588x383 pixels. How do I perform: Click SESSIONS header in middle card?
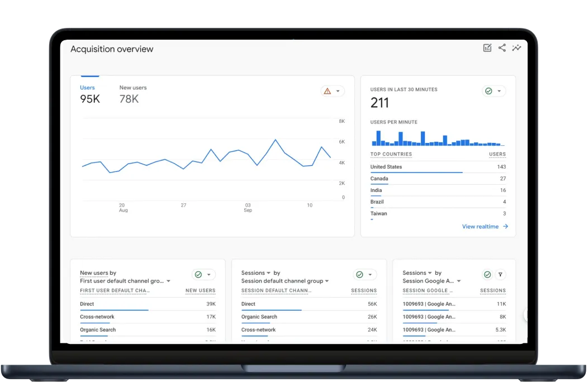coord(364,291)
